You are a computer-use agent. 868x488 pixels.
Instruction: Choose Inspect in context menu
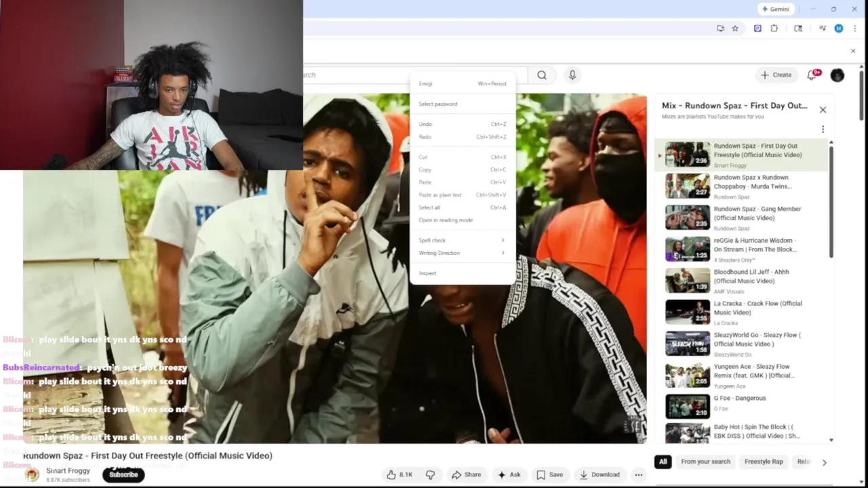pos(462,273)
